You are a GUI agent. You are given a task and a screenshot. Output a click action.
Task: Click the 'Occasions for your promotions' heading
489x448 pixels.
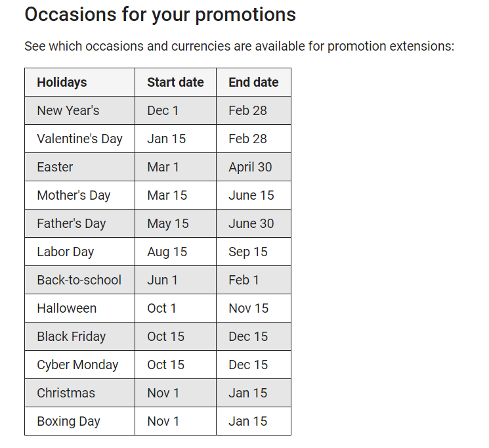[160, 14]
